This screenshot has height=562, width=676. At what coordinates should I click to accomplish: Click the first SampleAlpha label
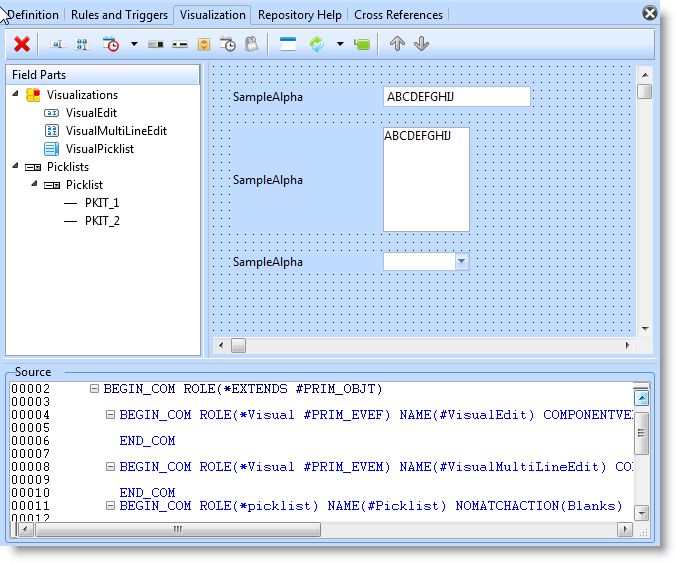(268, 97)
